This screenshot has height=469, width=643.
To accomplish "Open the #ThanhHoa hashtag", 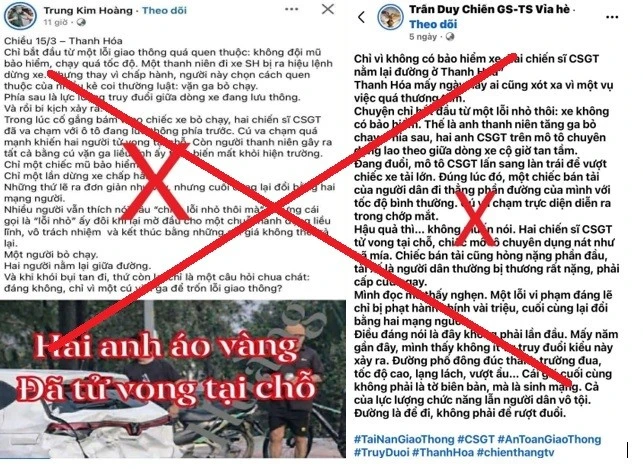I will pyautogui.click(x=443, y=453).
